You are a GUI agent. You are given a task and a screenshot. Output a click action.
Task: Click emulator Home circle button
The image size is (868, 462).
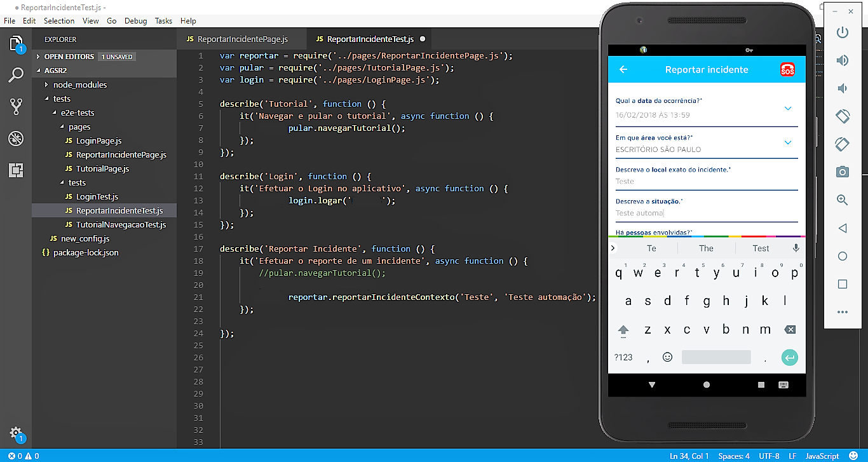click(843, 256)
